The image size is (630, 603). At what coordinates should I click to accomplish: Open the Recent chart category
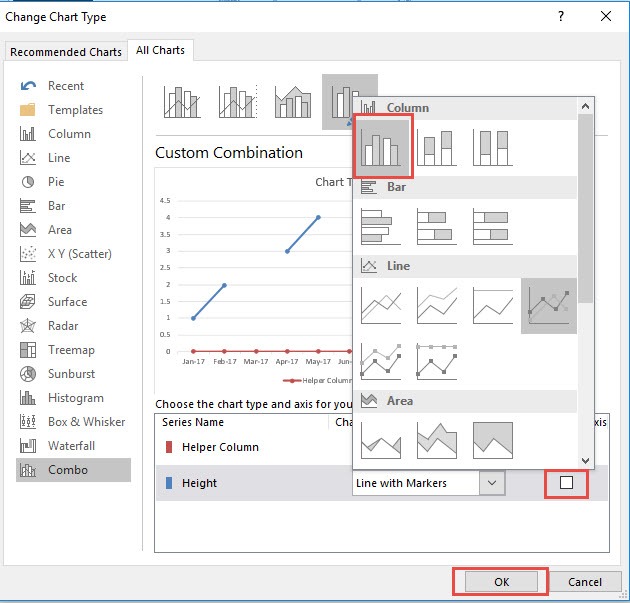click(73, 86)
